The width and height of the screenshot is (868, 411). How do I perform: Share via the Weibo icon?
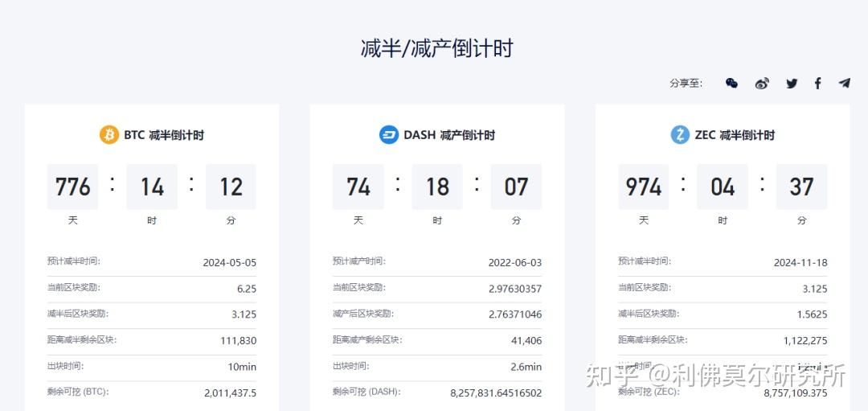pyautogui.click(x=762, y=84)
